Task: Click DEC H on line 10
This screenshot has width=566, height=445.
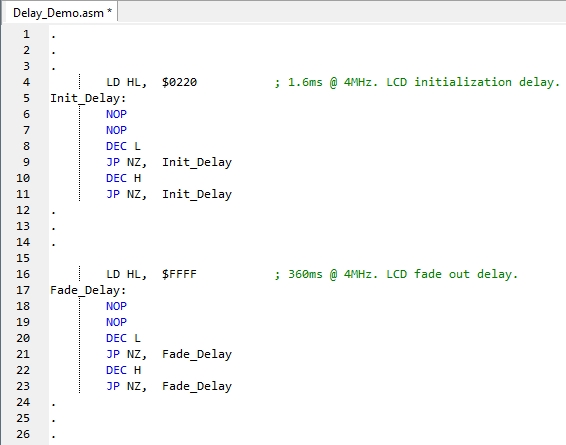Action: 123,178
